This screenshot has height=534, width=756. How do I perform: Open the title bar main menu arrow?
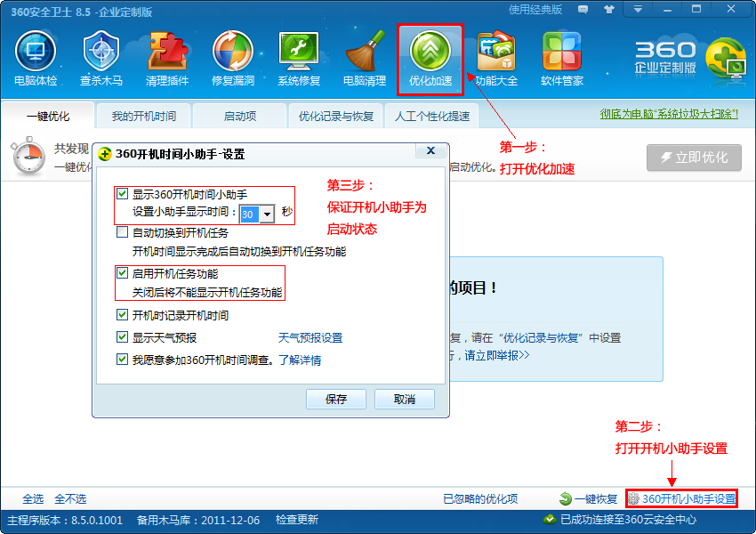pyautogui.click(x=638, y=9)
